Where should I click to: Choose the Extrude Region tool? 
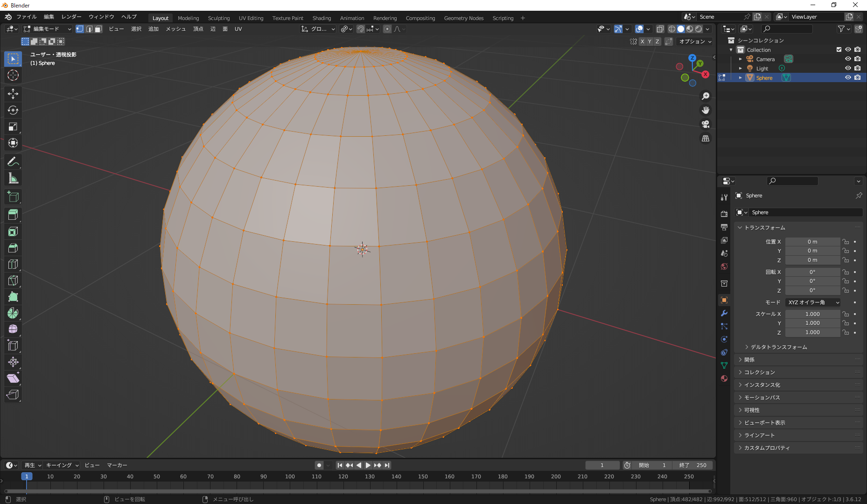pos(13,215)
